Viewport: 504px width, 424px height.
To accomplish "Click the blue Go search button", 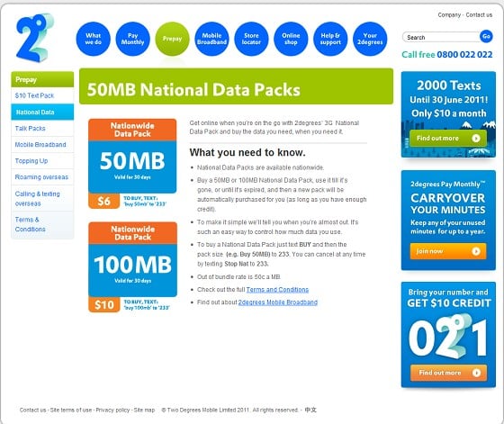I will tap(486, 36).
